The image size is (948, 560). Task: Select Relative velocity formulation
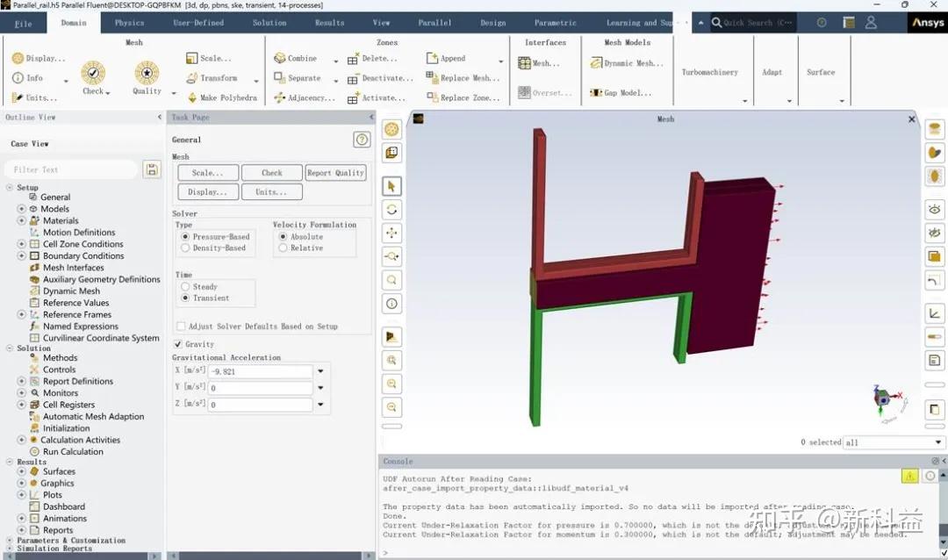point(301,248)
